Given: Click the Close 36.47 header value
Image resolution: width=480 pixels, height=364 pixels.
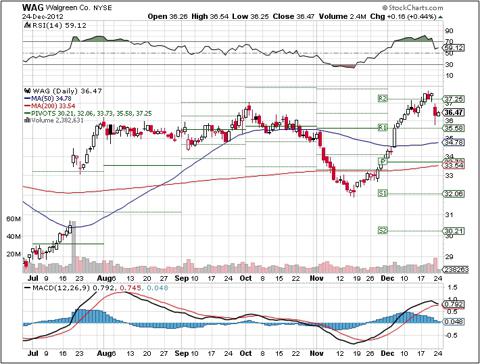Looking at the screenshot, I should pyautogui.click(x=294, y=16).
